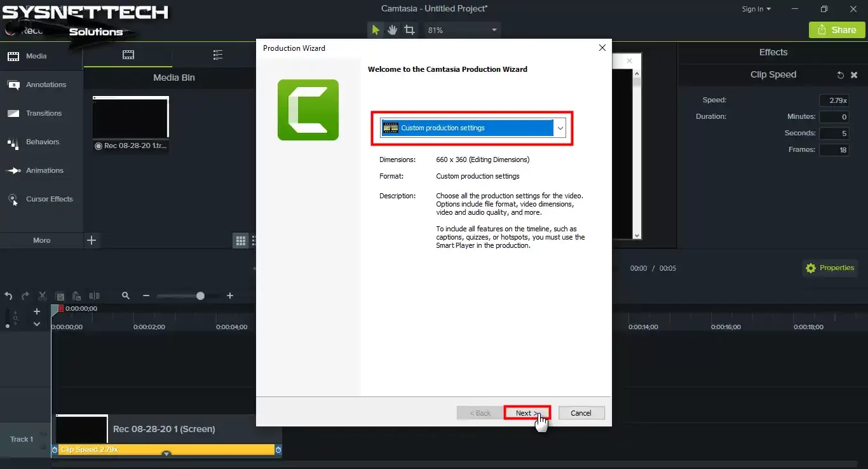868x469 pixels.
Task: Show more tool panels via More
Action: point(41,240)
